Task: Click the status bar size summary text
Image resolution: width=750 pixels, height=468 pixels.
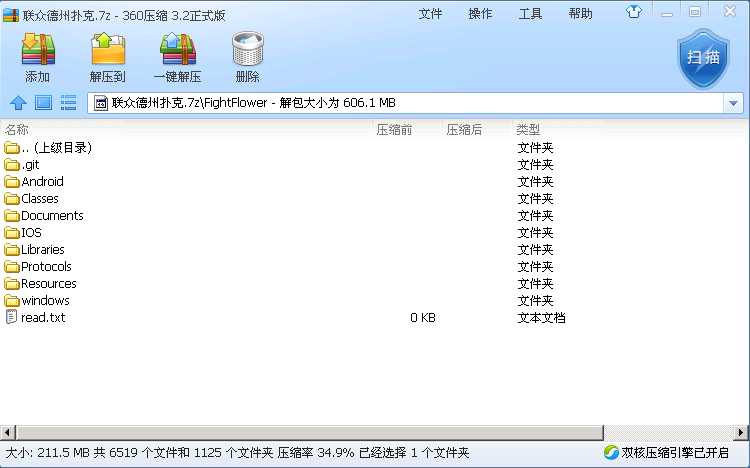Action: point(237,453)
